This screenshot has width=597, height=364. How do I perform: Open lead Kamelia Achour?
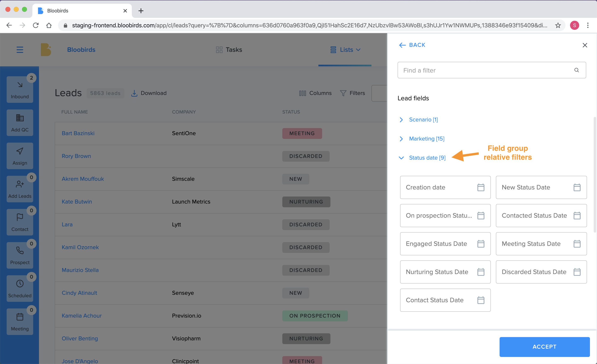point(82,315)
